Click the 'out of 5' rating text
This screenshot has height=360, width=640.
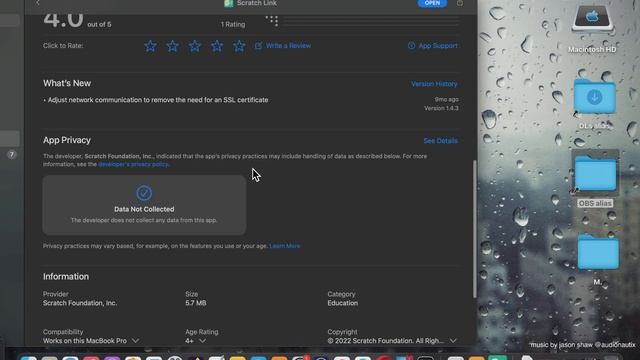pyautogui.click(x=99, y=24)
